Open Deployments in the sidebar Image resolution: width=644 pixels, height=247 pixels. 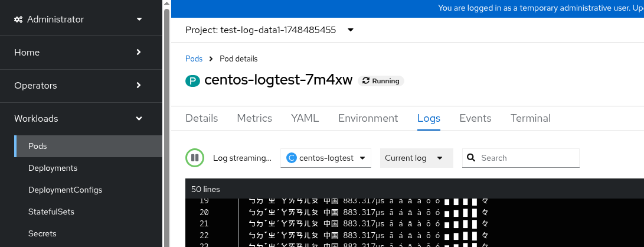(x=53, y=168)
